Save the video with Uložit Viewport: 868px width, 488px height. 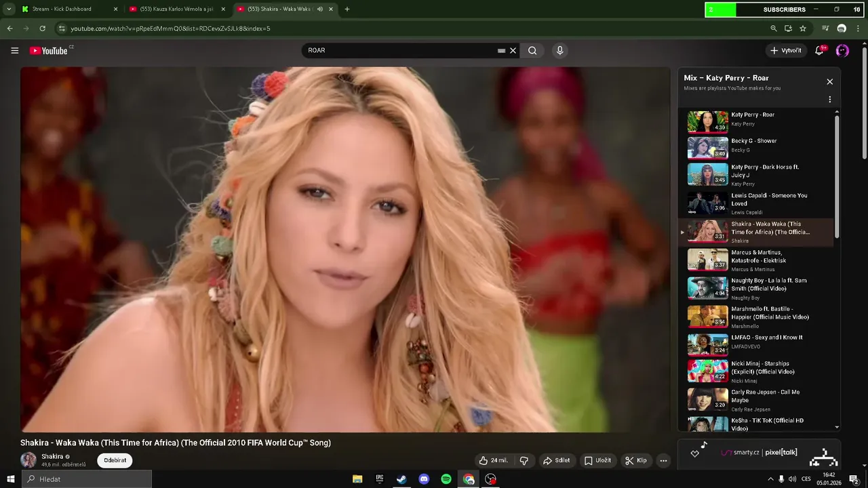tap(597, 460)
